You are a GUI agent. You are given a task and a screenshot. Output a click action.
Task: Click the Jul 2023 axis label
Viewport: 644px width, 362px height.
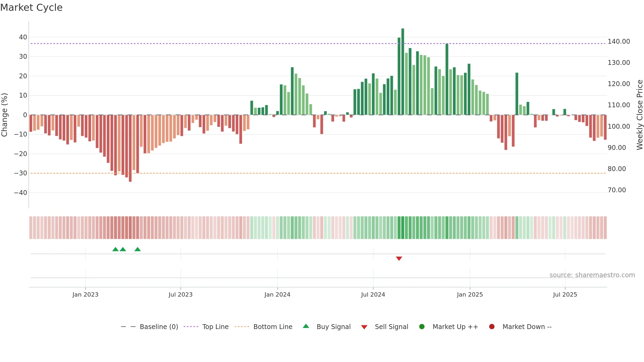click(x=181, y=294)
